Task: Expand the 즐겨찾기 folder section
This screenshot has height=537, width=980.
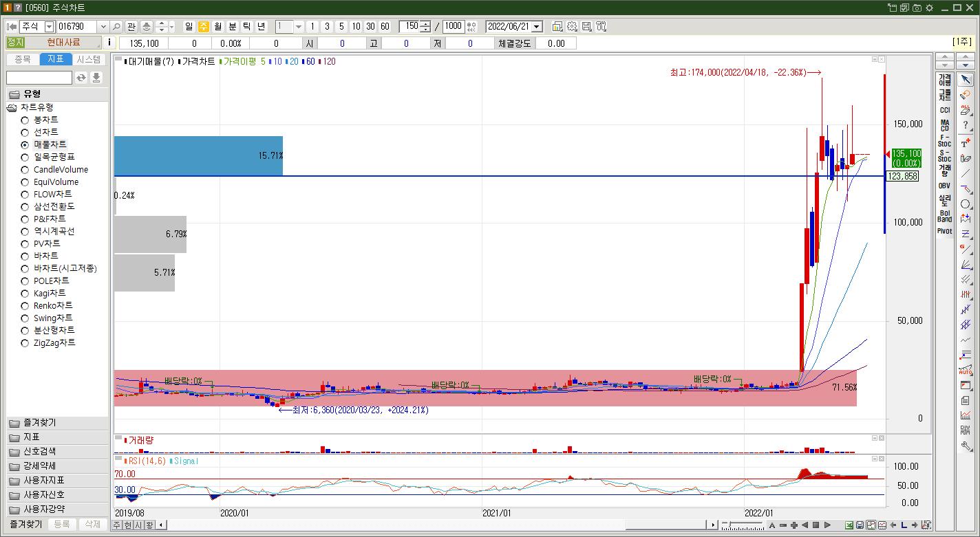Action: [x=57, y=423]
